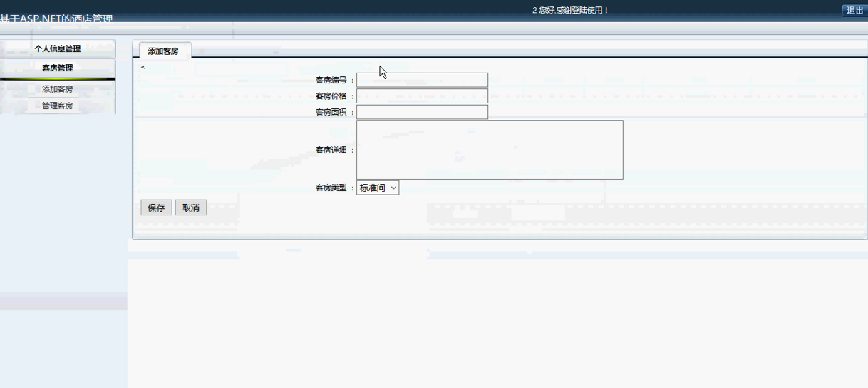The width and height of the screenshot is (868, 388).
Task: Click the 客房面积 label
Action: click(x=331, y=112)
